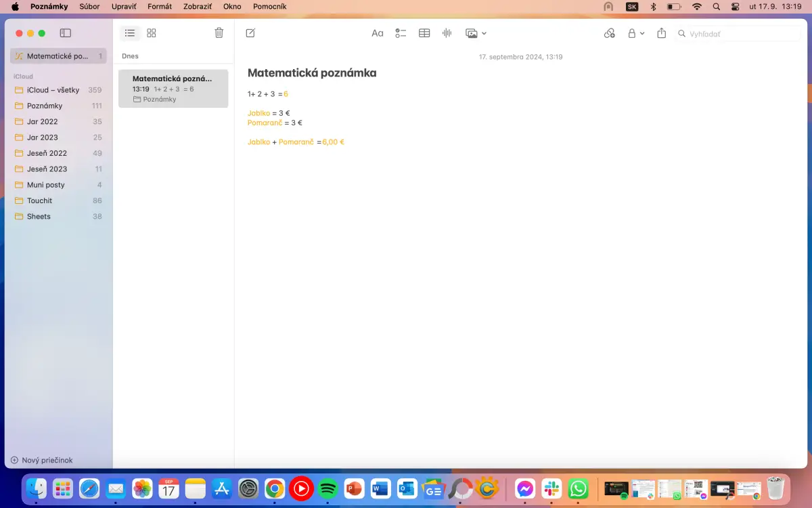Create a new note with compose icon
This screenshot has width=812, height=508.
(x=250, y=33)
